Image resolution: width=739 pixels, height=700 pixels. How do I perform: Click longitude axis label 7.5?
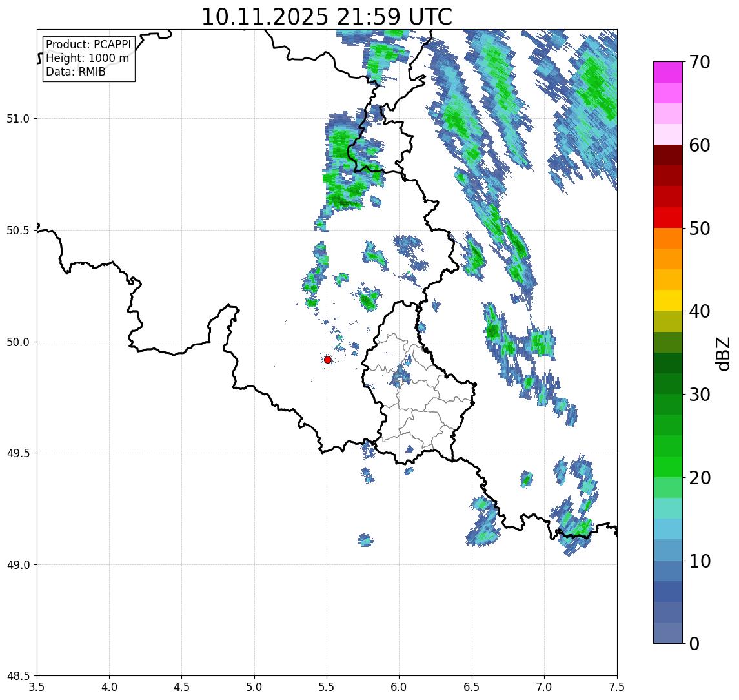617,687
